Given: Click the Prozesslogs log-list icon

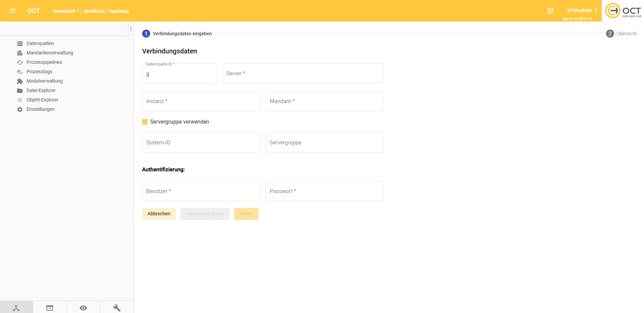Looking at the screenshot, I should pos(20,72).
